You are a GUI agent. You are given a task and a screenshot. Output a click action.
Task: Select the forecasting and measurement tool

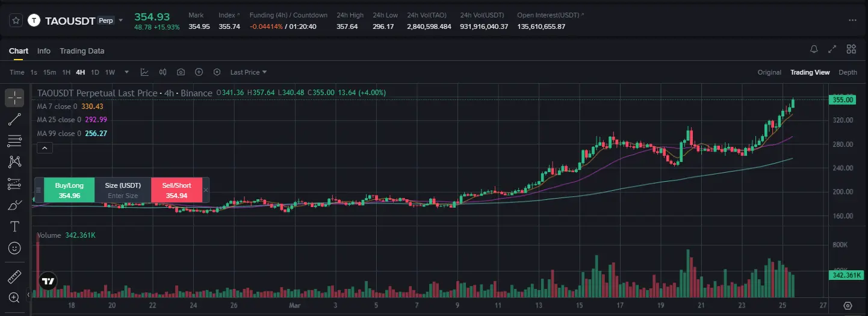click(15, 184)
